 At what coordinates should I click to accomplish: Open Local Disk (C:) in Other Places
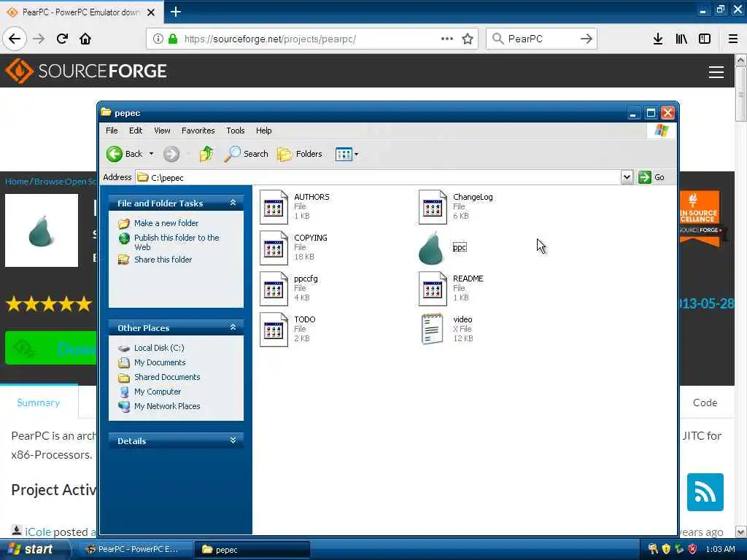coord(159,348)
